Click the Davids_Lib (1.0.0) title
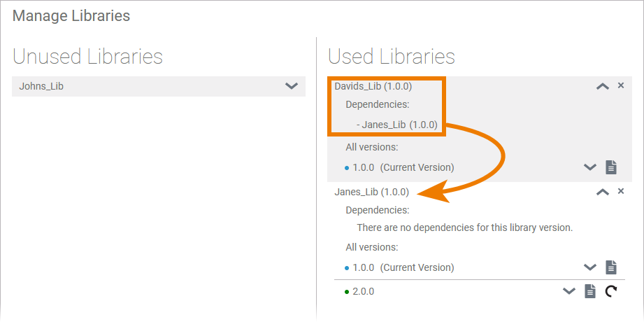 click(373, 87)
